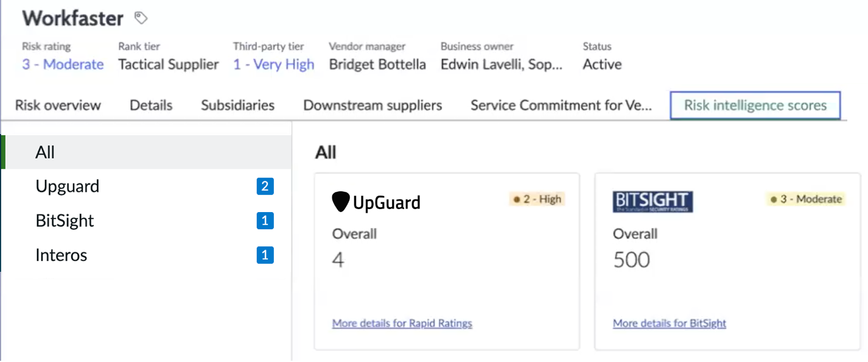The width and height of the screenshot is (868, 362).
Task: Go to the Downstream suppliers tab
Action: tap(373, 105)
